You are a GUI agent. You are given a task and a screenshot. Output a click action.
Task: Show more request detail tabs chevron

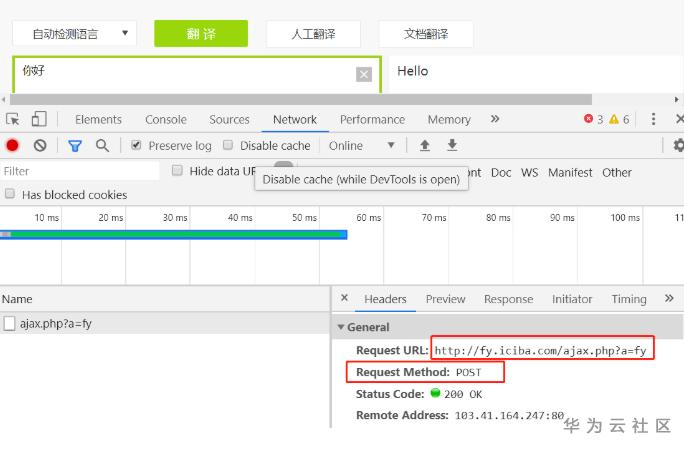point(669,298)
